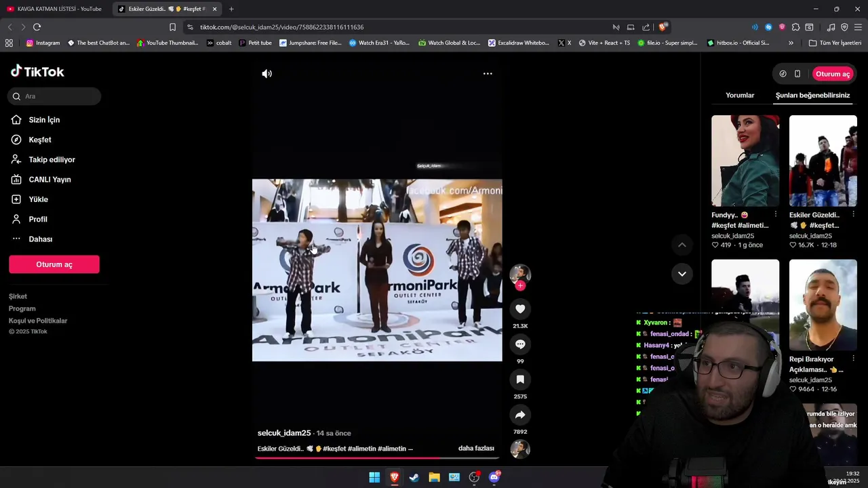Like the video with heart icon
Viewport: 868px width, 488px height.
520,309
